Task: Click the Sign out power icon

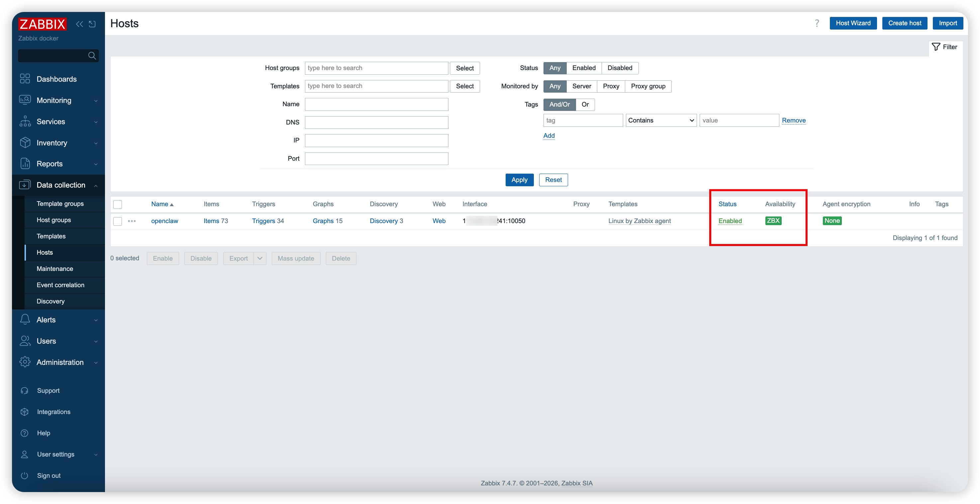Action: (x=25, y=475)
